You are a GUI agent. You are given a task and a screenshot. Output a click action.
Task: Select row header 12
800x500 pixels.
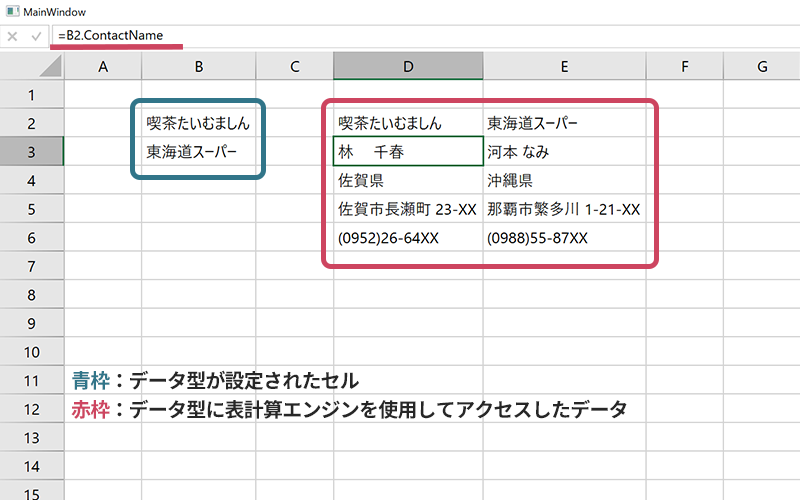(x=32, y=409)
